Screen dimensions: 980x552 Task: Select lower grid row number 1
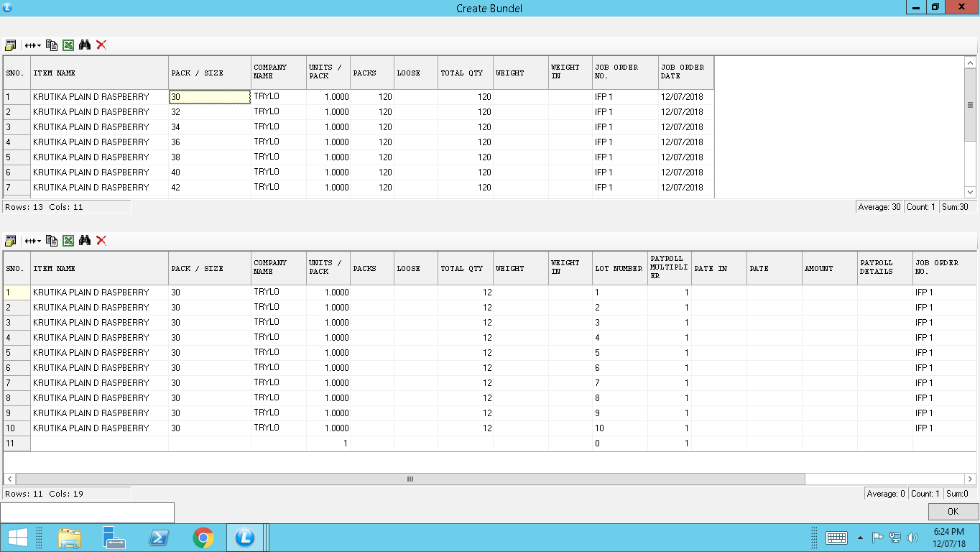tap(17, 293)
